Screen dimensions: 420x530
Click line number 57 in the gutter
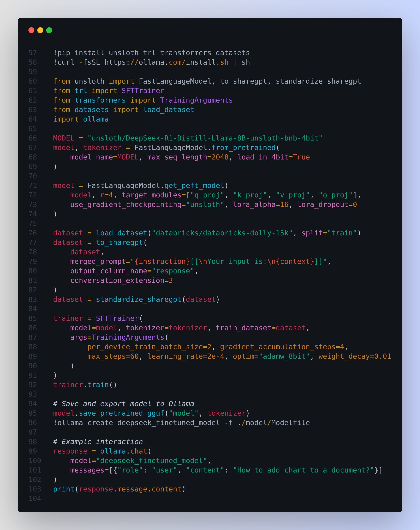tap(33, 53)
